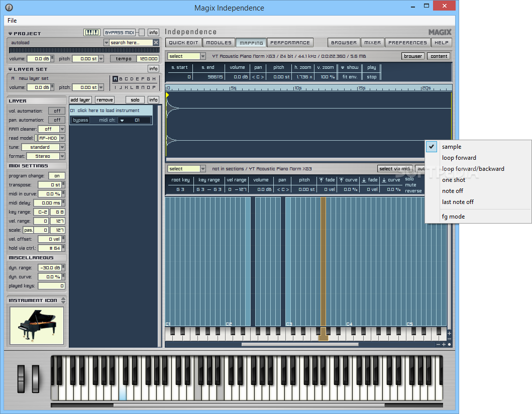The image size is (532, 414).
Task: Click the browser button in sample header
Action: tap(412, 56)
